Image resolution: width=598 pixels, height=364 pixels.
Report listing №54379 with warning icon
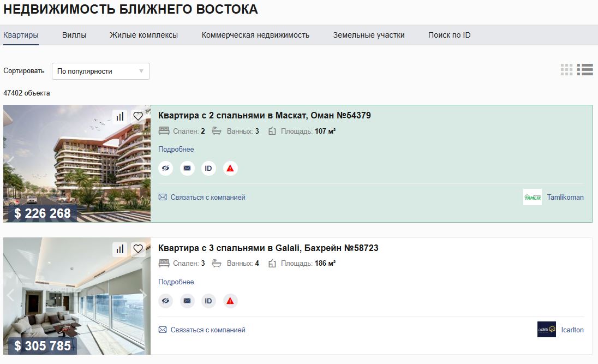click(x=230, y=168)
